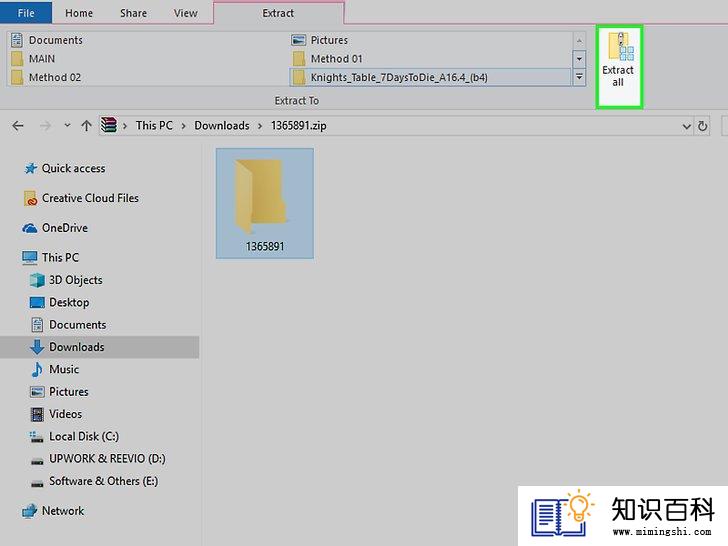The width and height of the screenshot is (728, 546).
Task: Expand the chevron after This PC
Action: pyautogui.click(x=183, y=126)
